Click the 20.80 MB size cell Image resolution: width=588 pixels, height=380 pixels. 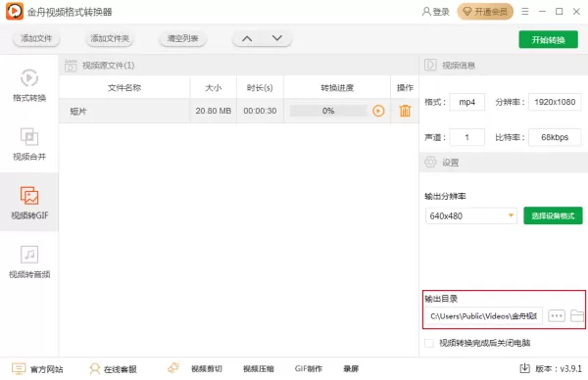click(213, 111)
